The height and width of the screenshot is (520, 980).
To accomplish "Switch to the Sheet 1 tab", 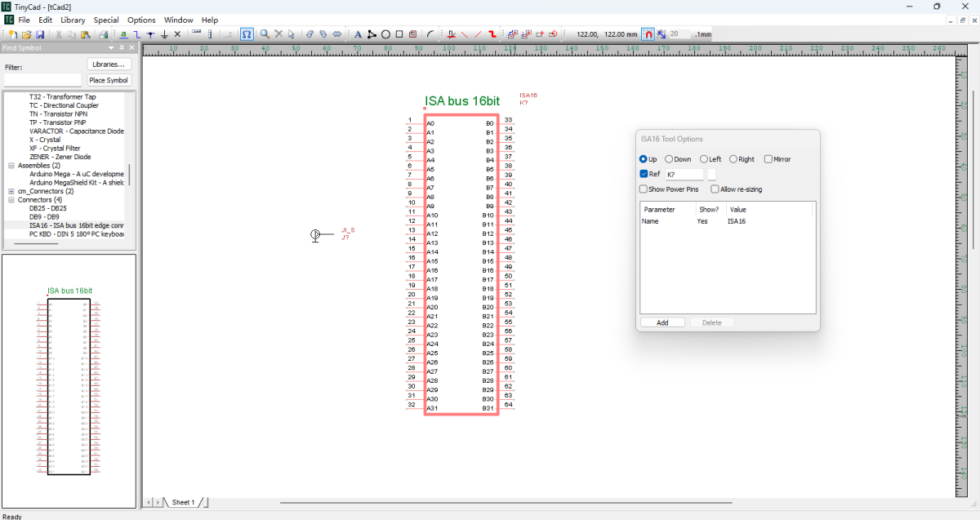I will point(184,502).
